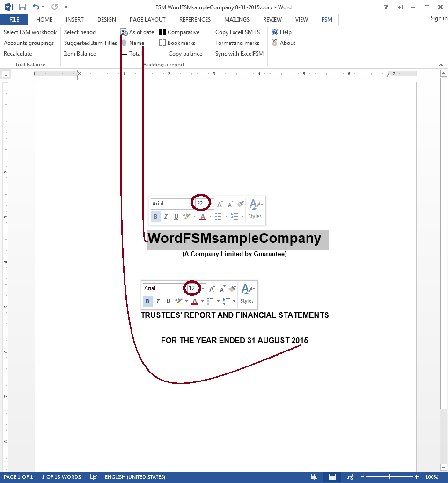Switch to the MAILINGS tab
Image resolution: width=448 pixels, height=483 pixels.
coord(237,19)
